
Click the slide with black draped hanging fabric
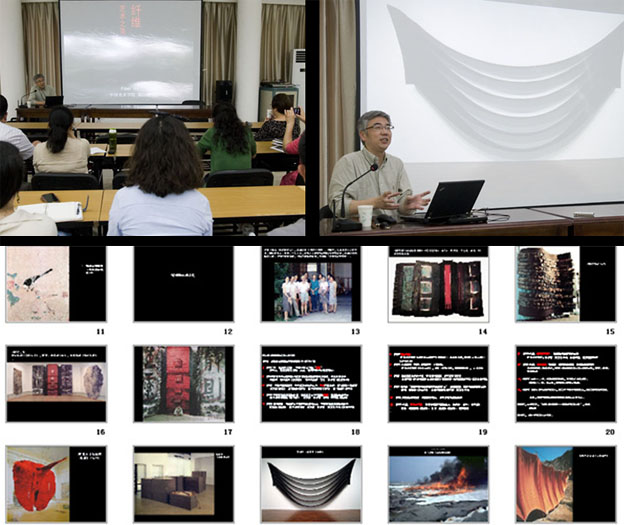[311, 484]
